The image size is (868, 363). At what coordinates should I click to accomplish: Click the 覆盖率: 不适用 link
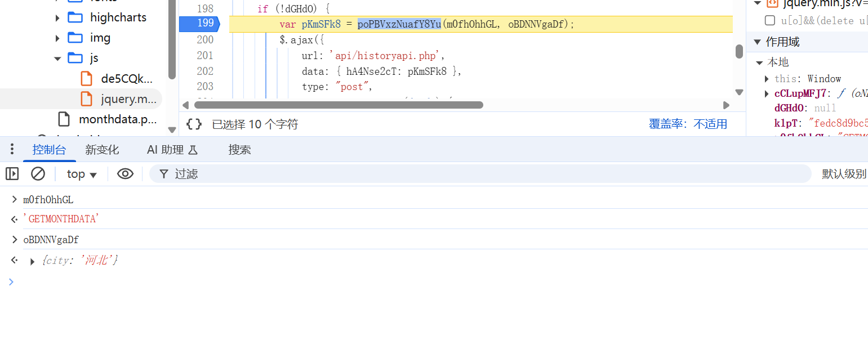tap(688, 124)
